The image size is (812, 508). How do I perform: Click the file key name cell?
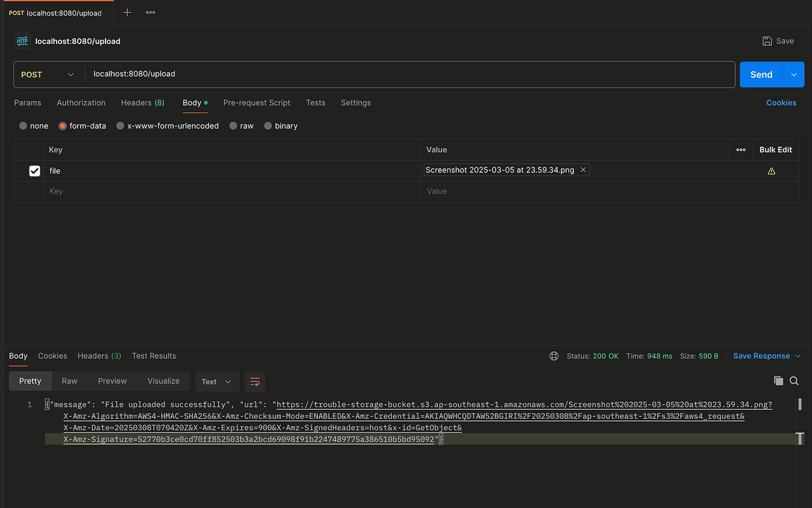pyautogui.click(x=231, y=171)
